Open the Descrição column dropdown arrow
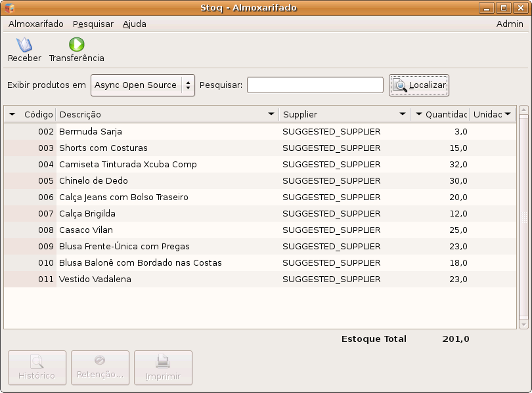532x393 pixels. point(271,114)
